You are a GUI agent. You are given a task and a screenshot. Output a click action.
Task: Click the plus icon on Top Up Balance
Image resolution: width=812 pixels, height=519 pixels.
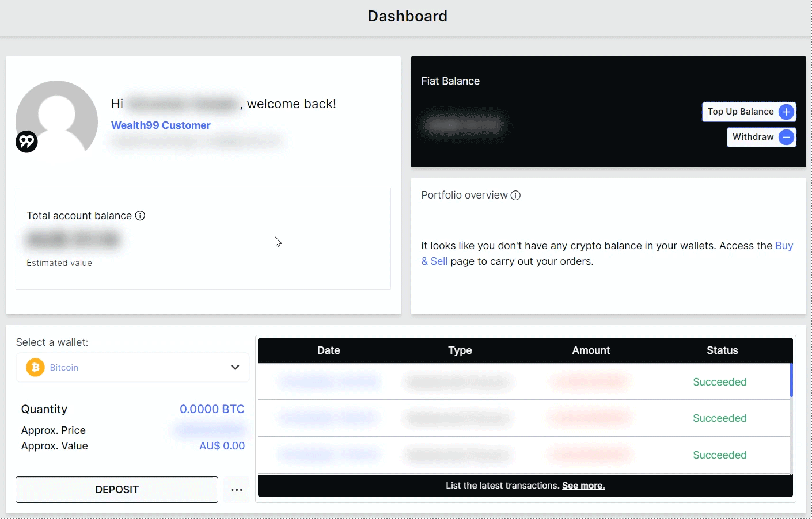point(786,112)
